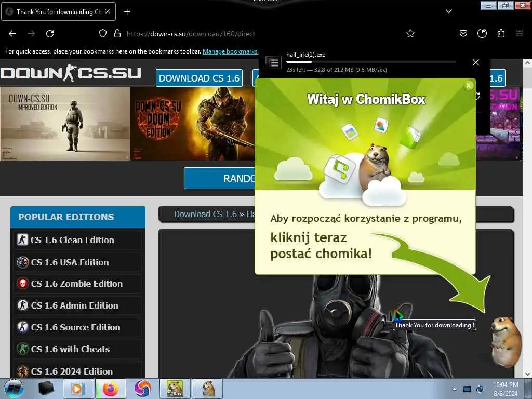Click the POPULAR EDITIONS header
Image resolution: width=532 pixels, height=399 pixels.
(x=78, y=217)
